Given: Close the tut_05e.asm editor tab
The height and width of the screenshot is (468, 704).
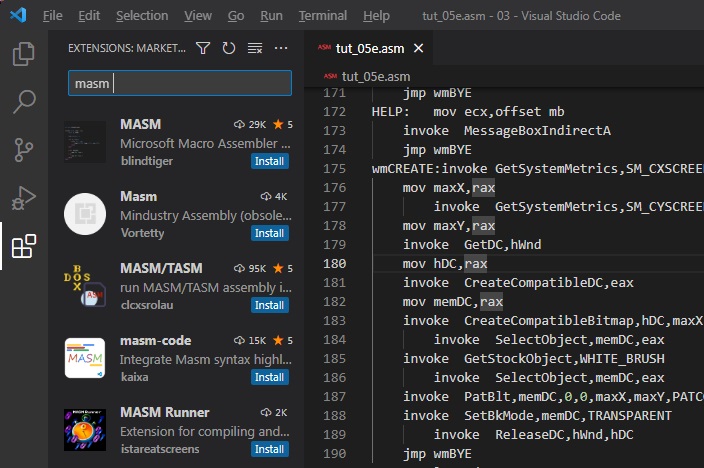Looking at the screenshot, I should tap(418, 48).
